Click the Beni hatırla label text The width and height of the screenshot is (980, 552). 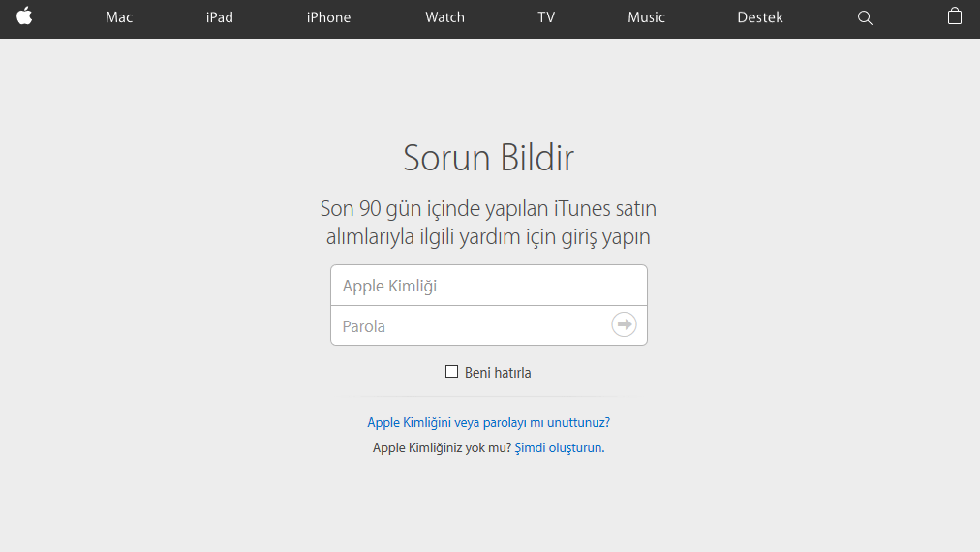(x=498, y=373)
